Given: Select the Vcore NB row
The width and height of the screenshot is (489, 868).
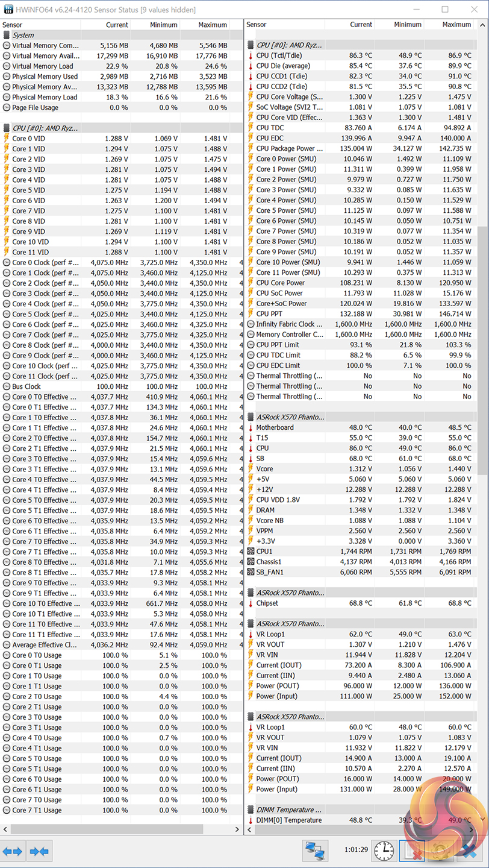Looking at the screenshot, I should [x=361, y=520].
